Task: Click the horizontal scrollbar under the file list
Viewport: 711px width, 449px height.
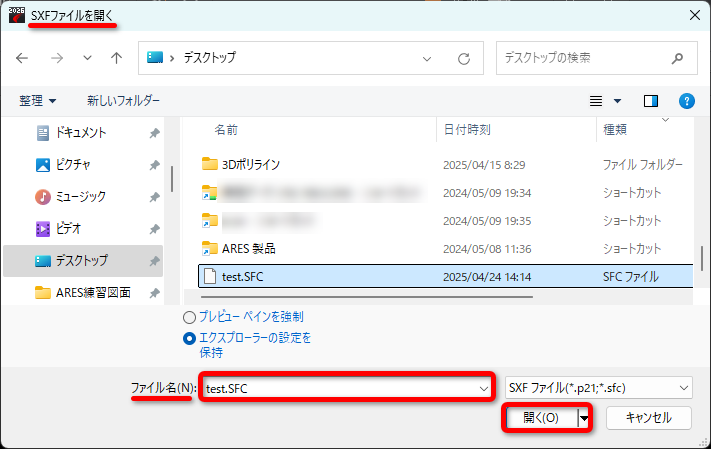Action: pos(366,297)
